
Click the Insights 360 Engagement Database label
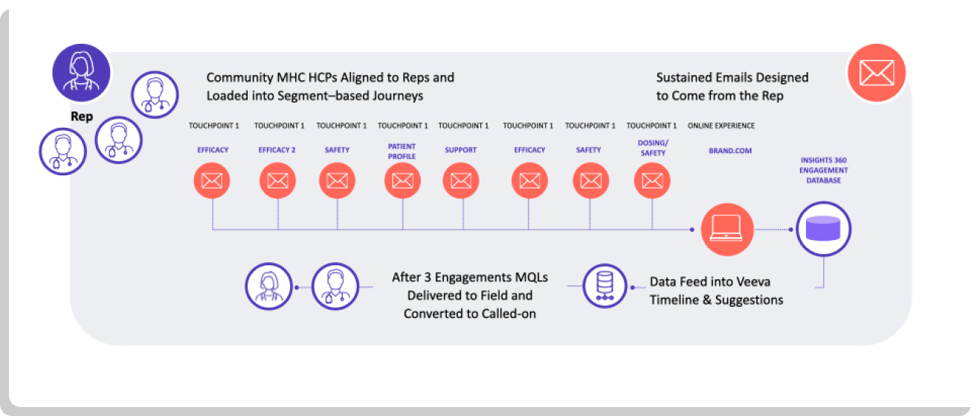823,170
